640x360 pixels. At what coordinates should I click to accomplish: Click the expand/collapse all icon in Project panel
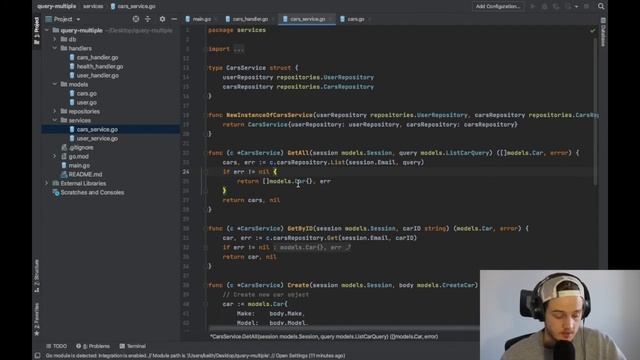[148, 19]
